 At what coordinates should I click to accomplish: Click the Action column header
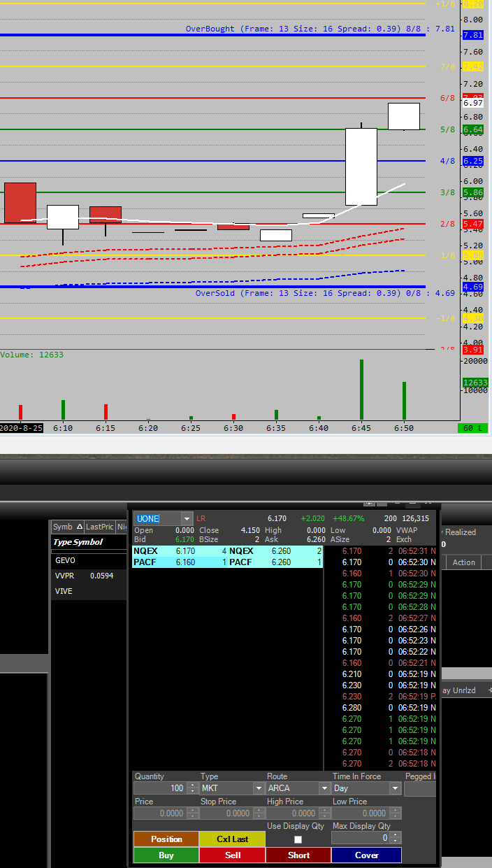pyautogui.click(x=463, y=562)
